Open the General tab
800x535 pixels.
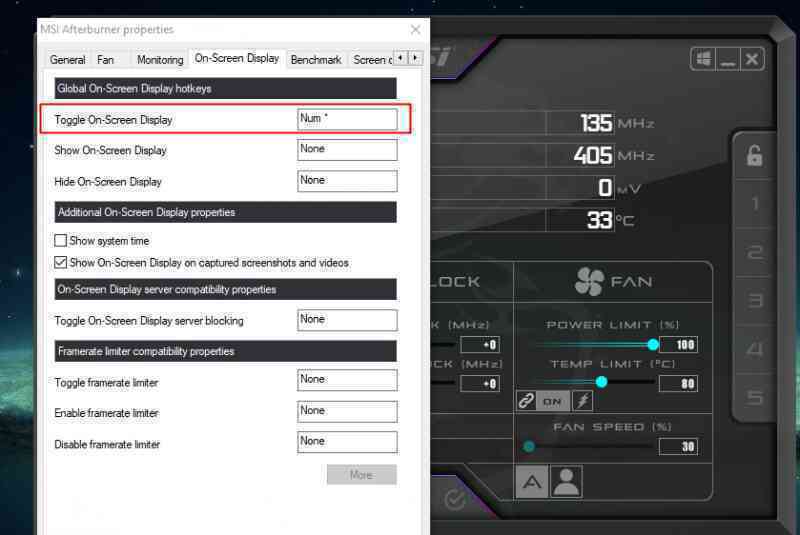point(67,60)
